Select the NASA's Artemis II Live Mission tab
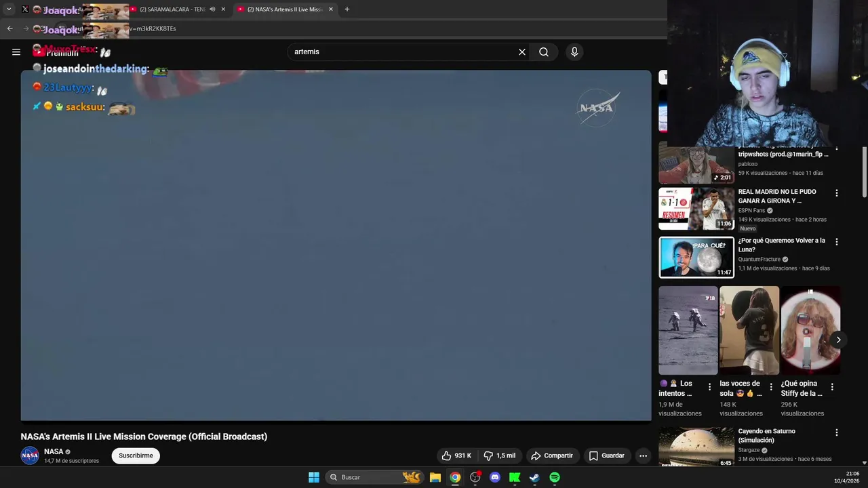 pos(285,9)
